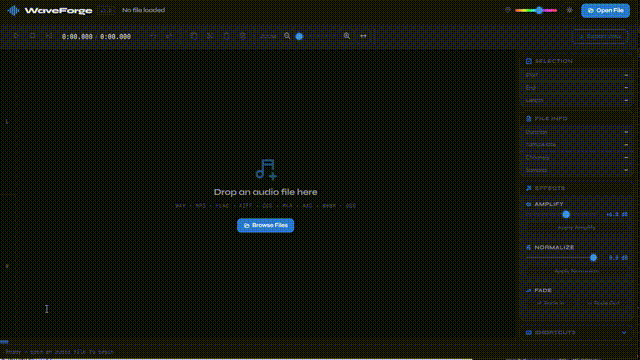Click the current time readout 0:00.000
Viewport: 640px width, 360px height.
click(x=77, y=36)
